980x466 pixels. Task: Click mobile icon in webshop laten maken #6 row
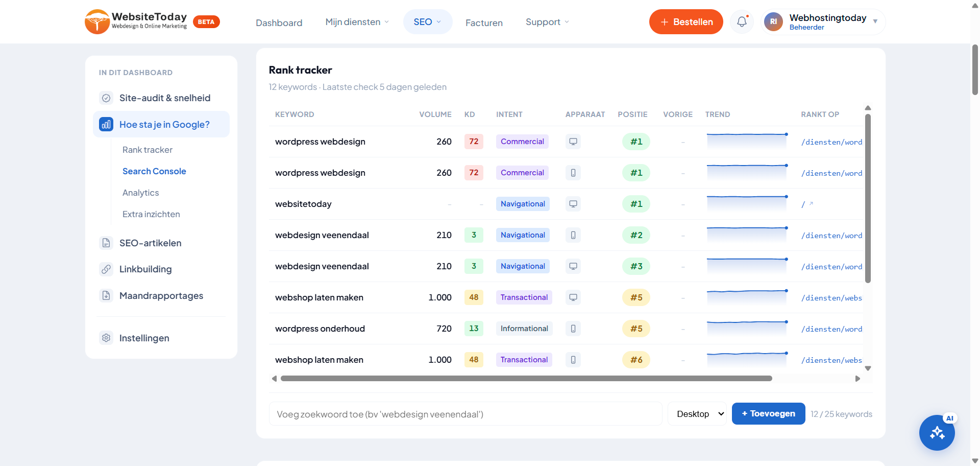(573, 360)
